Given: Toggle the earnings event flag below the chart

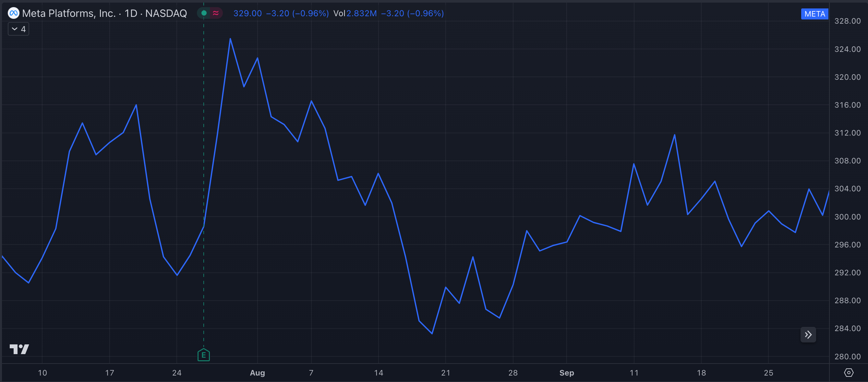Looking at the screenshot, I should (x=203, y=355).
